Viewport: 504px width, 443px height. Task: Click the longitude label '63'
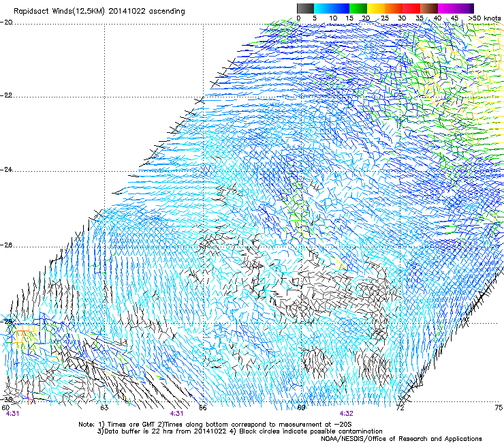point(104,408)
